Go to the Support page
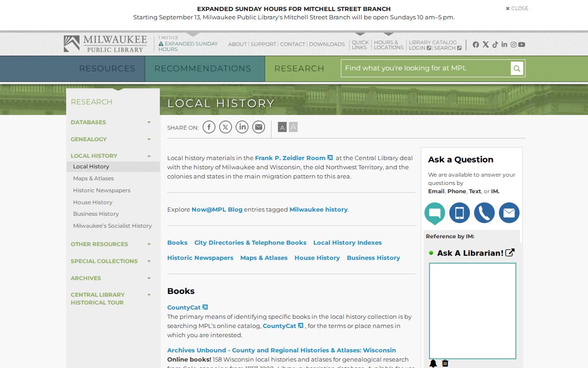588x368 pixels. pyautogui.click(x=264, y=44)
